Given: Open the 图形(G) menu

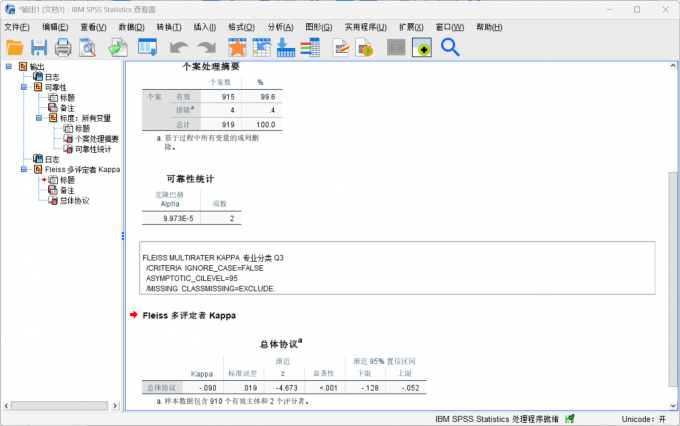Looking at the screenshot, I should coord(318,26).
